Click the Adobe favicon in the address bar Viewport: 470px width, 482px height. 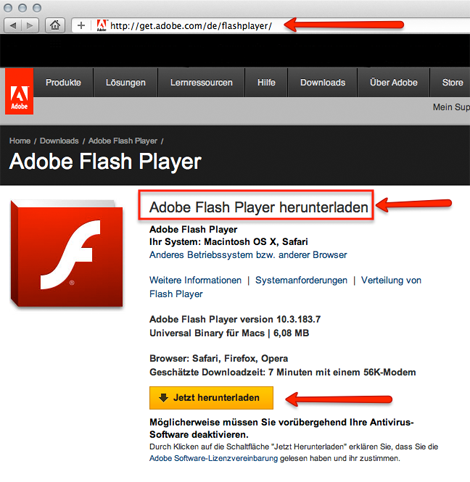pos(101,25)
